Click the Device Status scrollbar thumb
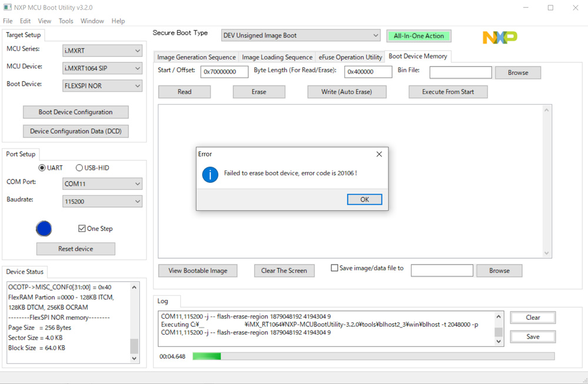588x384 pixels. coord(134,346)
